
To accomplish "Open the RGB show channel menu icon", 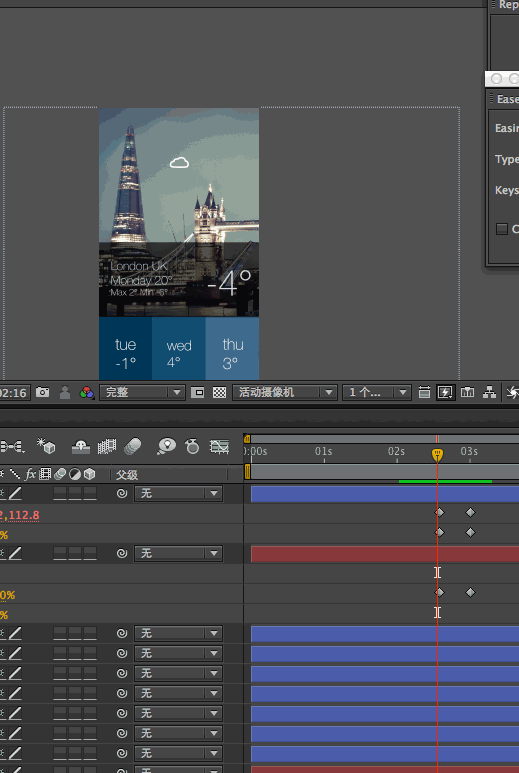I will [87, 392].
